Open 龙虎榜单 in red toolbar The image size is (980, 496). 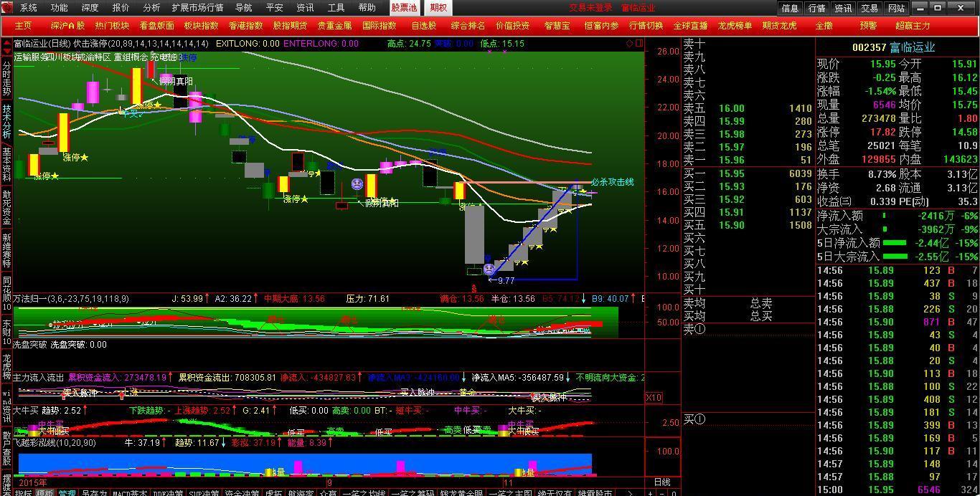[735, 25]
